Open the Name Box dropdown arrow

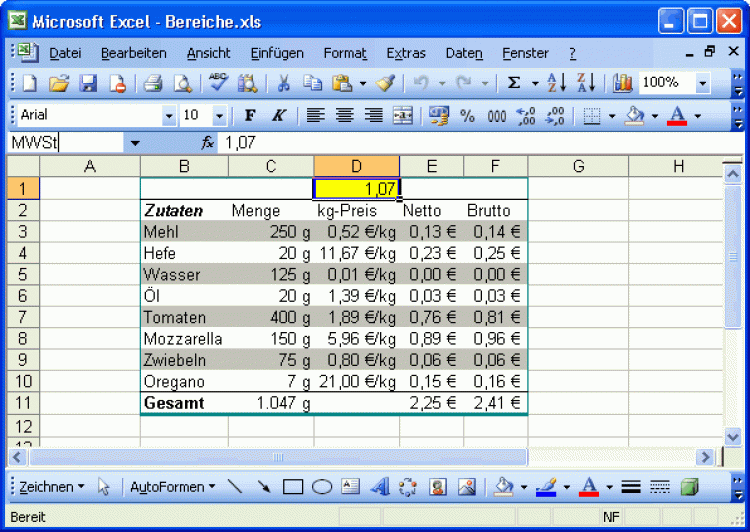pos(135,143)
